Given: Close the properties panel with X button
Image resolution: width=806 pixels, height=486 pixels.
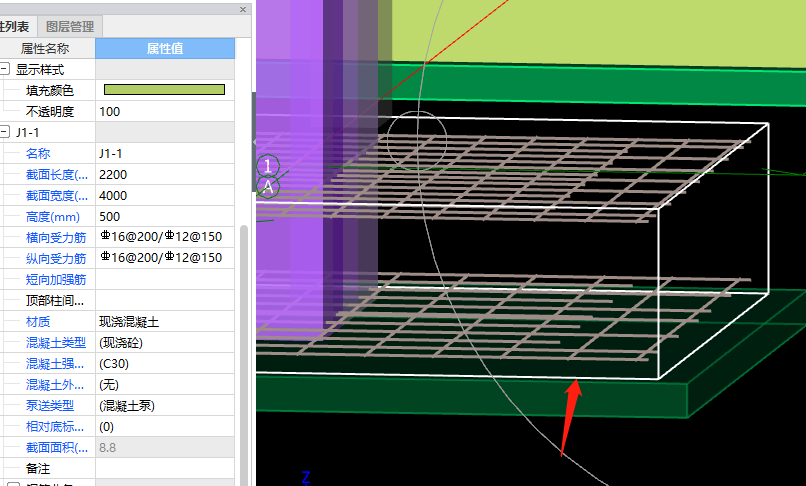Looking at the screenshot, I should [x=243, y=9].
